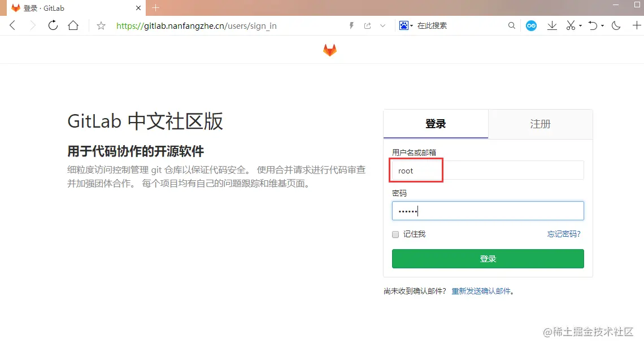Image resolution: width=644 pixels, height=348 pixels.
Task: Click the browser forward arrow
Action: pyautogui.click(x=32, y=25)
